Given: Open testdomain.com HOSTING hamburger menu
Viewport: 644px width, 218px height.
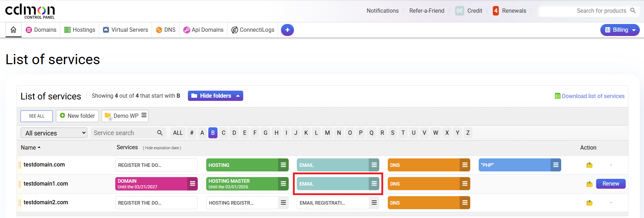Looking at the screenshot, I should [x=283, y=165].
